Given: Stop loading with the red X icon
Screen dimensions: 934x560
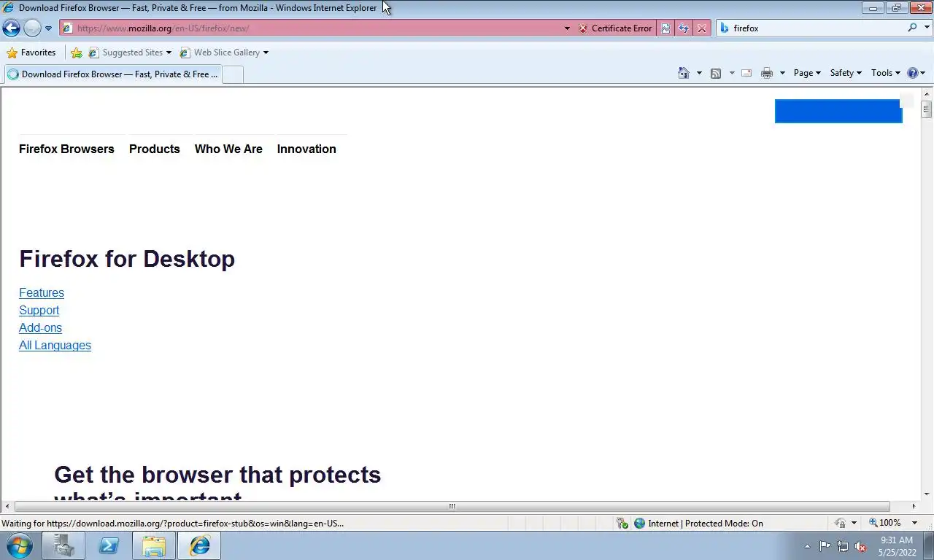Looking at the screenshot, I should point(702,28).
